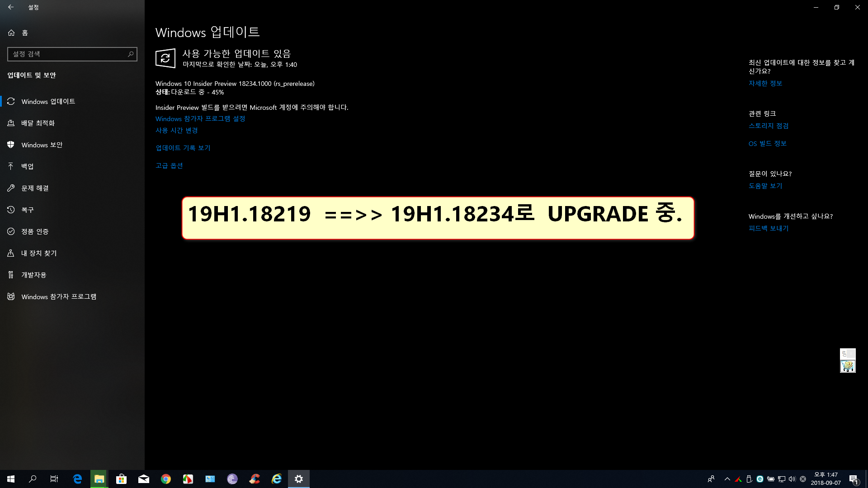Open the OS 빌드 정보 link

click(x=768, y=144)
